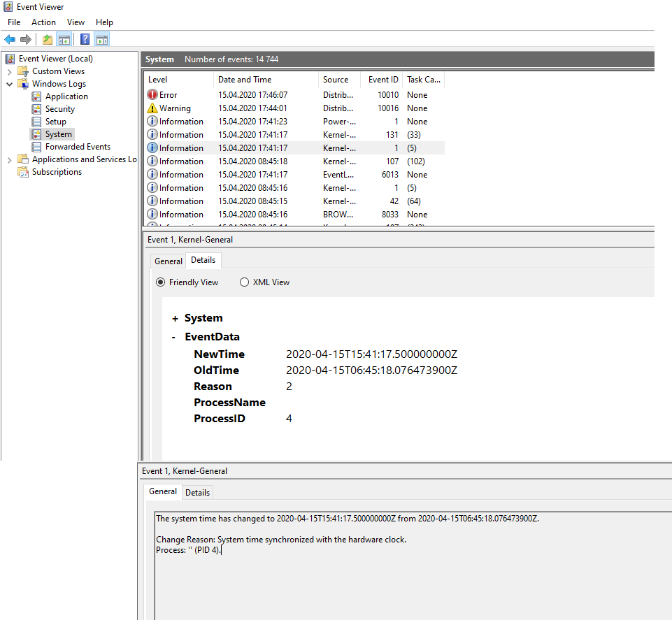This screenshot has width=672, height=620.
Task: Toggle the Show/Hide Console Tree icon
Action: coord(64,39)
